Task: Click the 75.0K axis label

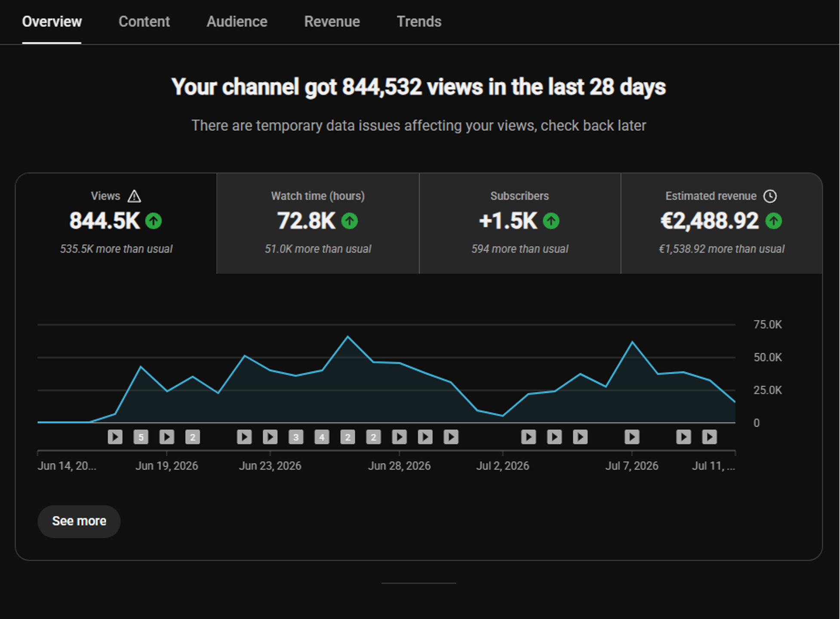Action: pos(768,325)
